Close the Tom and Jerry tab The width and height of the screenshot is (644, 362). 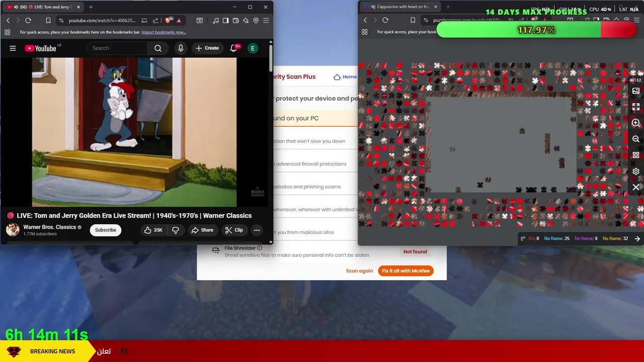pos(78,7)
